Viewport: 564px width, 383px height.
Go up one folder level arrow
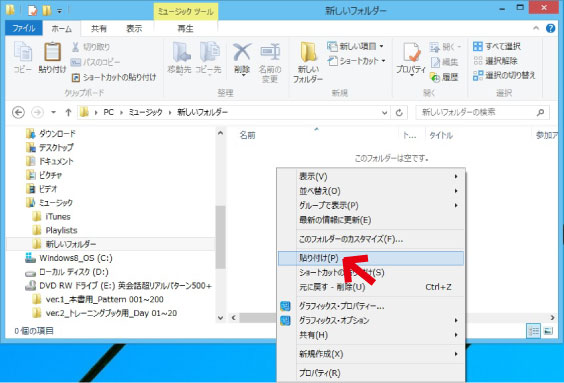click(x=68, y=113)
